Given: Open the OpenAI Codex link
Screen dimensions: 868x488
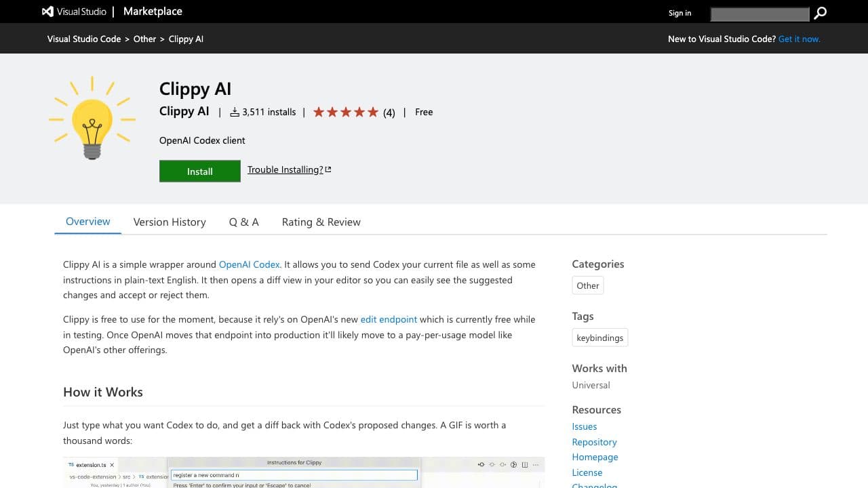Looking at the screenshot, I should pos(249,264).
